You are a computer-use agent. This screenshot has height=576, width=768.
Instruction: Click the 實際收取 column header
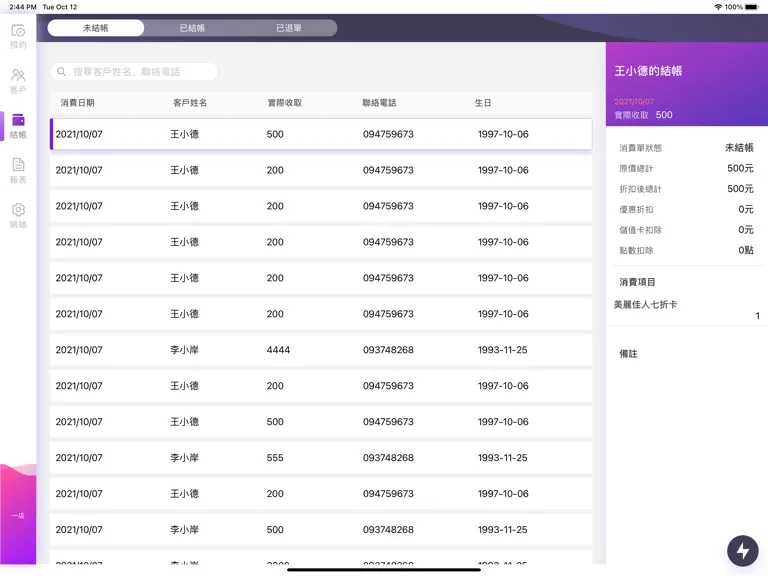pos(285,103)
